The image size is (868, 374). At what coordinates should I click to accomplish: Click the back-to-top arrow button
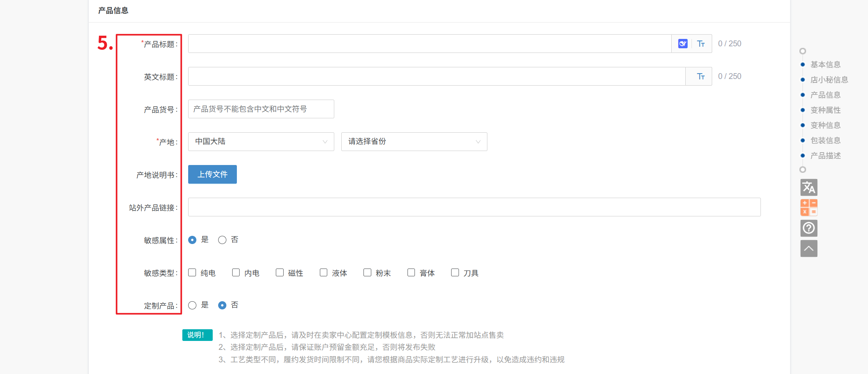coord(809,248)
